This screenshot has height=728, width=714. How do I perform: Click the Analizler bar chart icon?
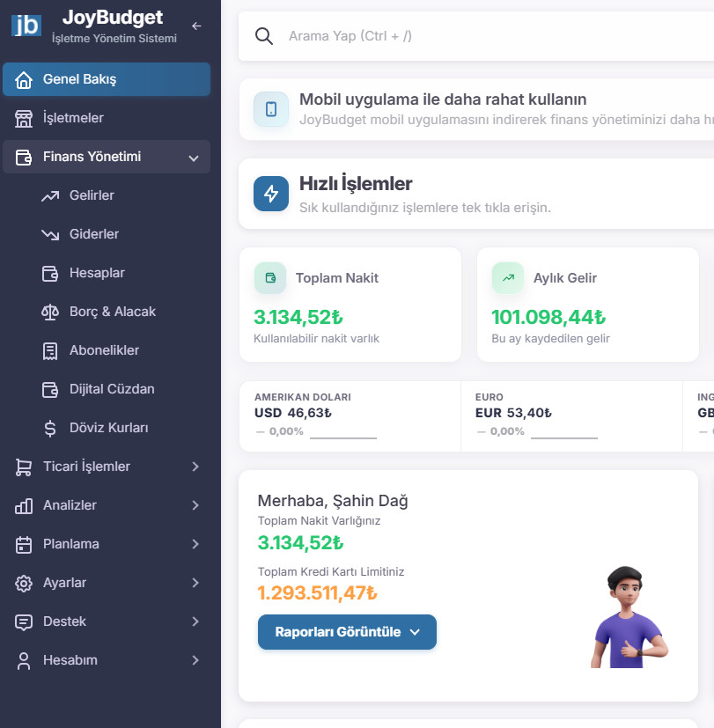click(x=24, y=505)
